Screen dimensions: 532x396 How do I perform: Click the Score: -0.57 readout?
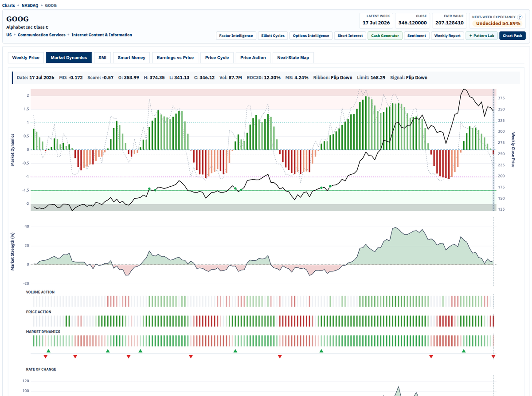(101, 78)
